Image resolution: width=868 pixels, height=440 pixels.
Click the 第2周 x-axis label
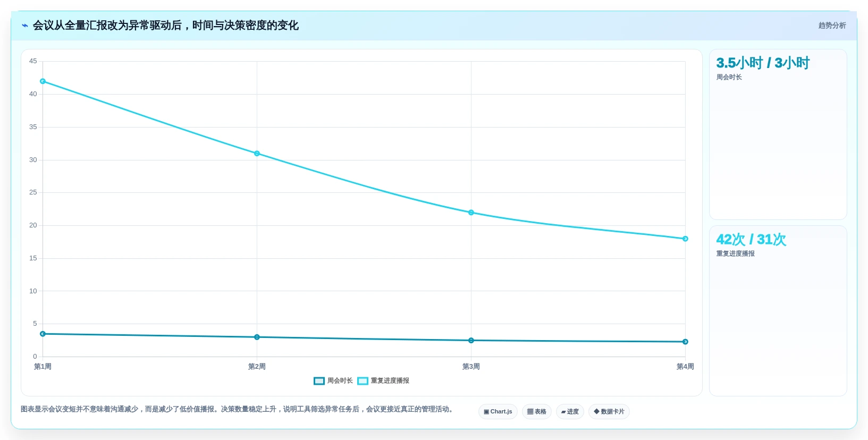point(257,367)
